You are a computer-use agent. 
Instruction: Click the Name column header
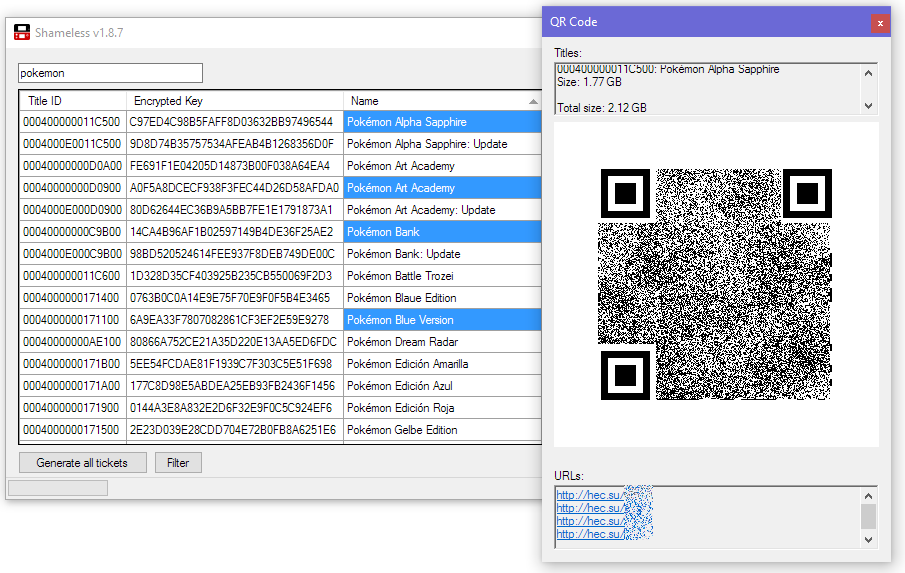click(442, 100)
